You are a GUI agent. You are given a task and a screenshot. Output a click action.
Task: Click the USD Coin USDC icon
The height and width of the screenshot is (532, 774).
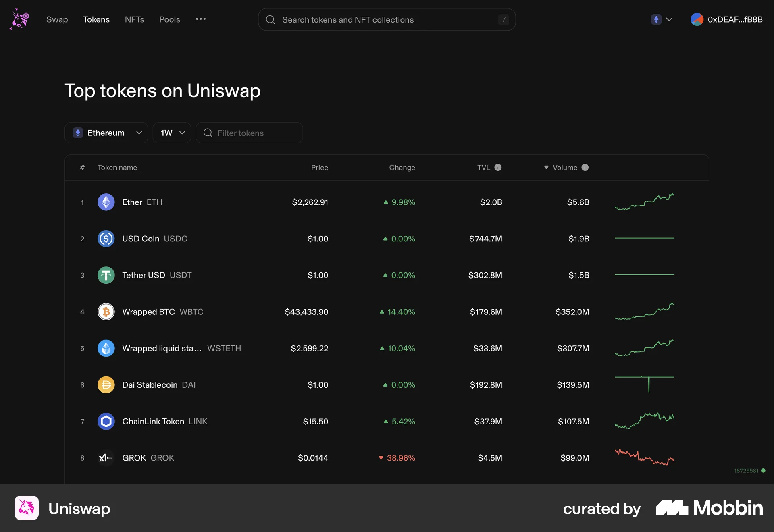106,239
